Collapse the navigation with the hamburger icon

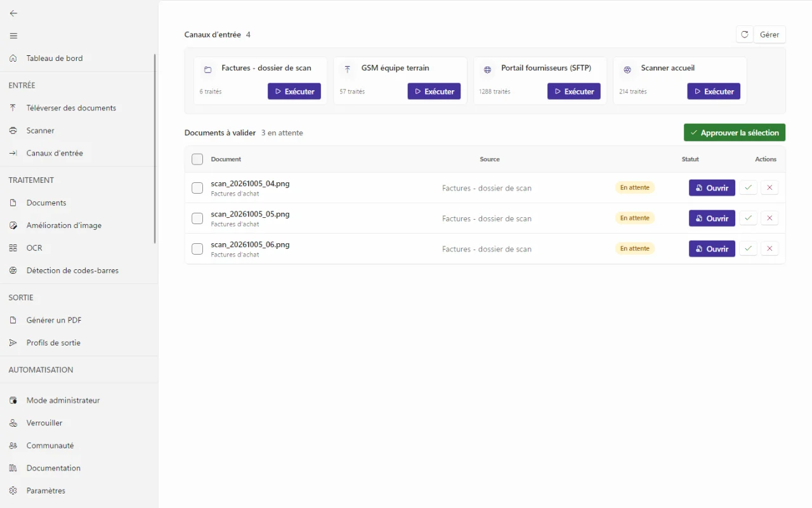13,36
